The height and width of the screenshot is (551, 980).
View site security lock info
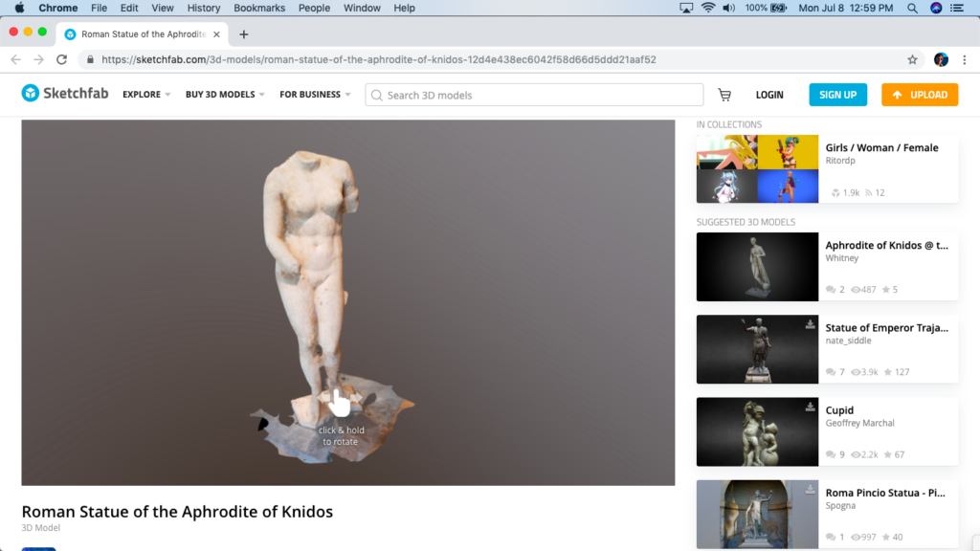[x=90, y=60]
